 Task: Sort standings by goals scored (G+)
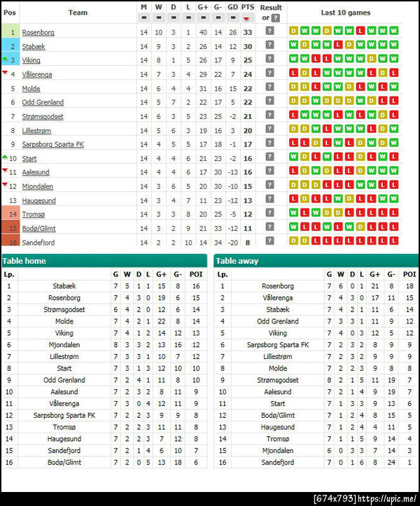coord(203,18)
